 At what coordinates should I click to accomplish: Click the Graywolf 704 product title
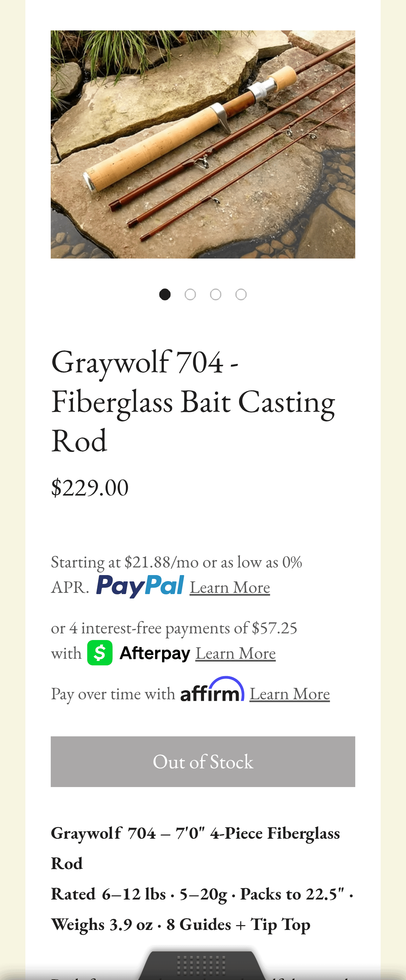[193, 401]
